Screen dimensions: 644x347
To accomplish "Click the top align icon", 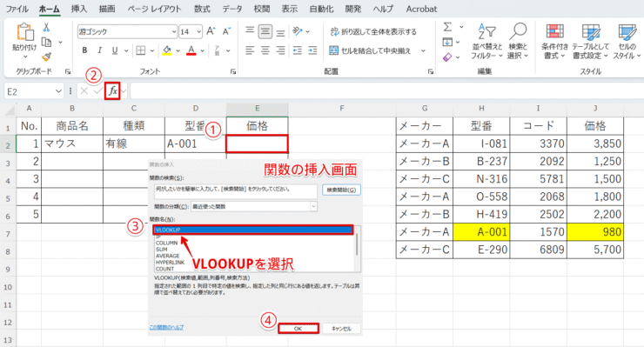I will pyautogui.click(x=250, y=31).
